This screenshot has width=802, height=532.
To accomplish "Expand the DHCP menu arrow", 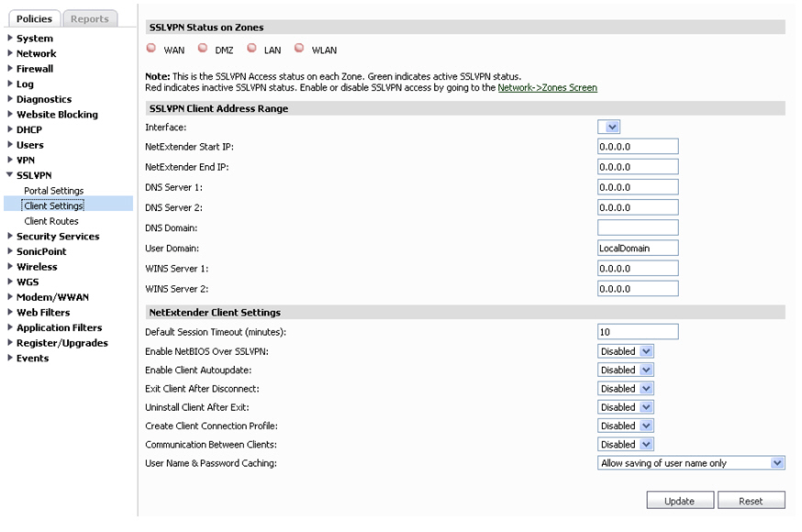I will (10, 129).
